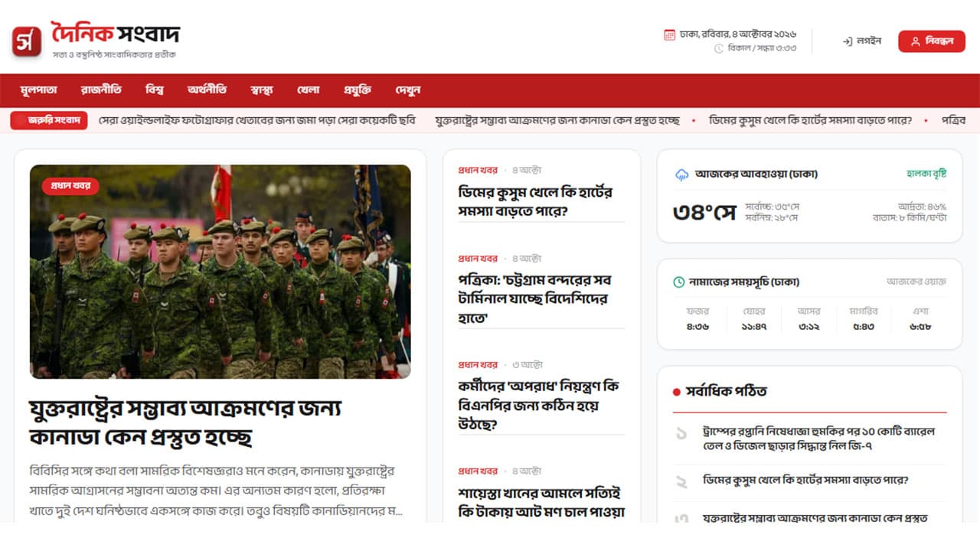
Task: Open most-read item three about কানাডা
Action: (x=815, y=519)
